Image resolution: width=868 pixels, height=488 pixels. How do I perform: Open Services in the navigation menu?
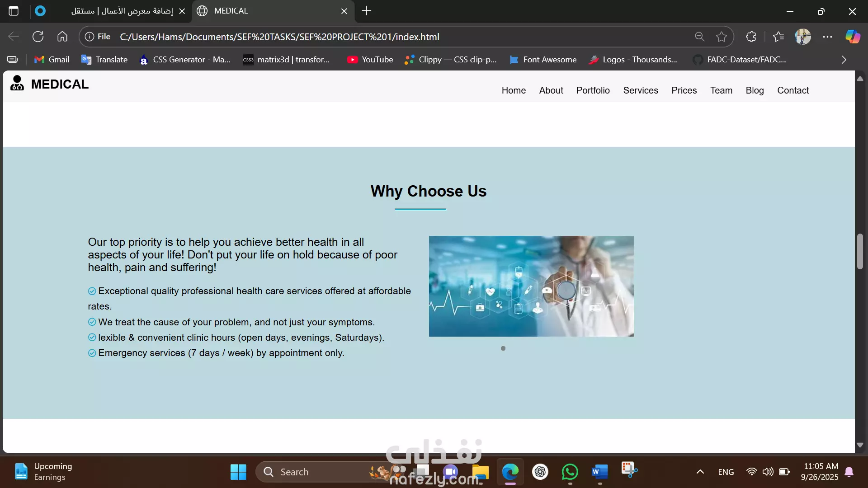tap(640, 90)
